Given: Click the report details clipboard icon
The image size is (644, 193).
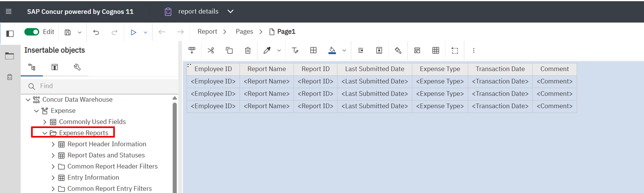Looking at the screenshot, I should (168, 12).
